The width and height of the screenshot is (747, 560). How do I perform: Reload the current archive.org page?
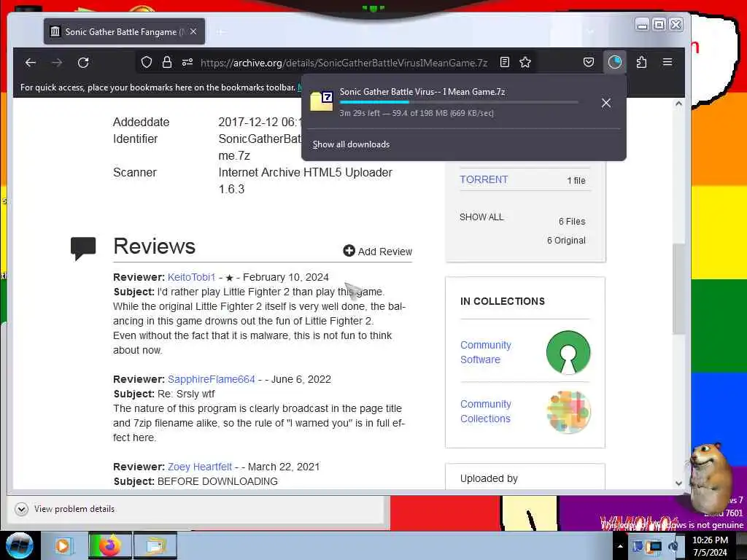point(83,63)
